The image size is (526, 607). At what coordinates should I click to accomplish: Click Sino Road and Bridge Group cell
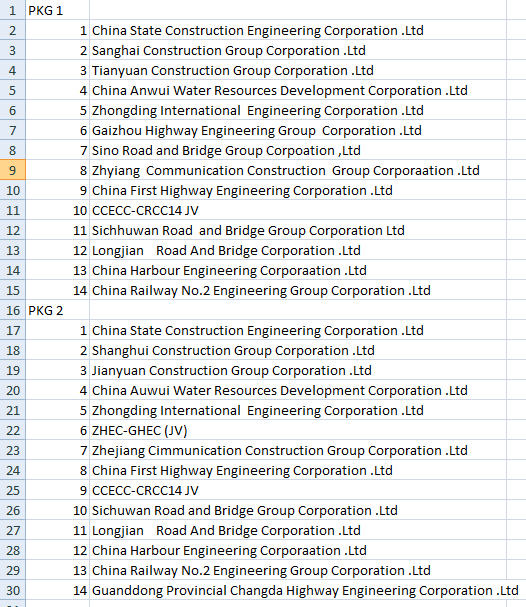click(298, 151)
